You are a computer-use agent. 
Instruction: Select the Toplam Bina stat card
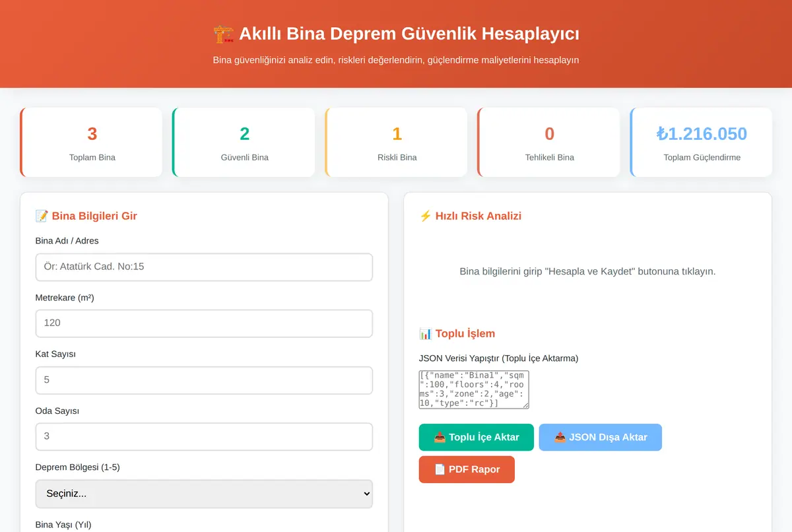91,143
